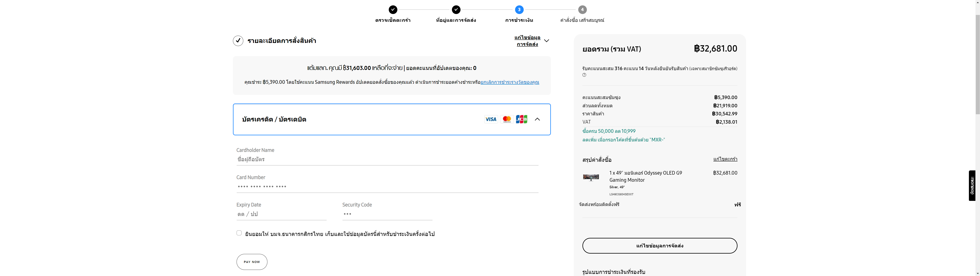Click the MXR- code promo text
This screenshot has width=980, height=276.
tap(624, 140)
